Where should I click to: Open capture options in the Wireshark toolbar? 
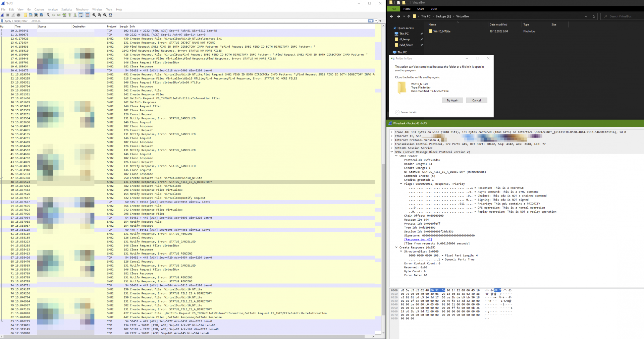pyautogui.click(x=18, y=15)
